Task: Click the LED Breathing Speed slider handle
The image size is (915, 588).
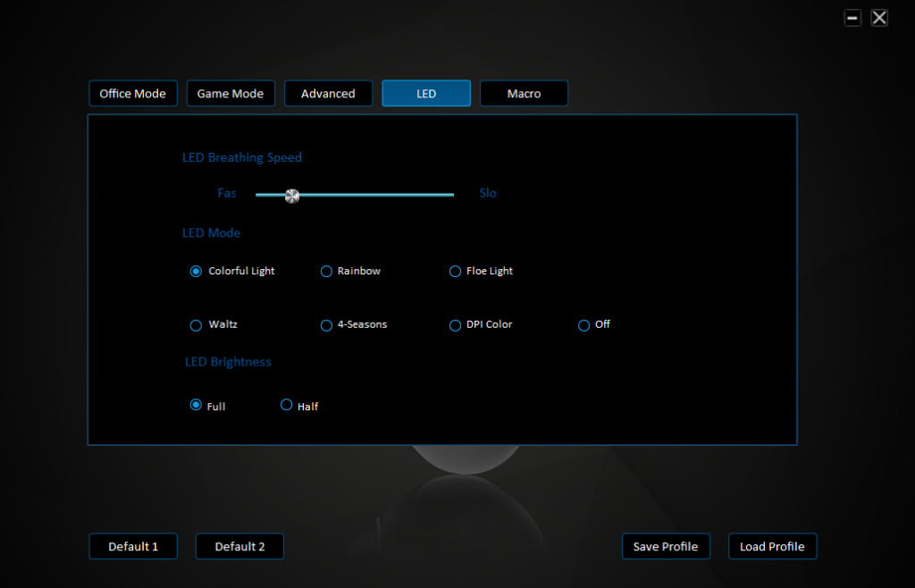Action: click(292, 196)
